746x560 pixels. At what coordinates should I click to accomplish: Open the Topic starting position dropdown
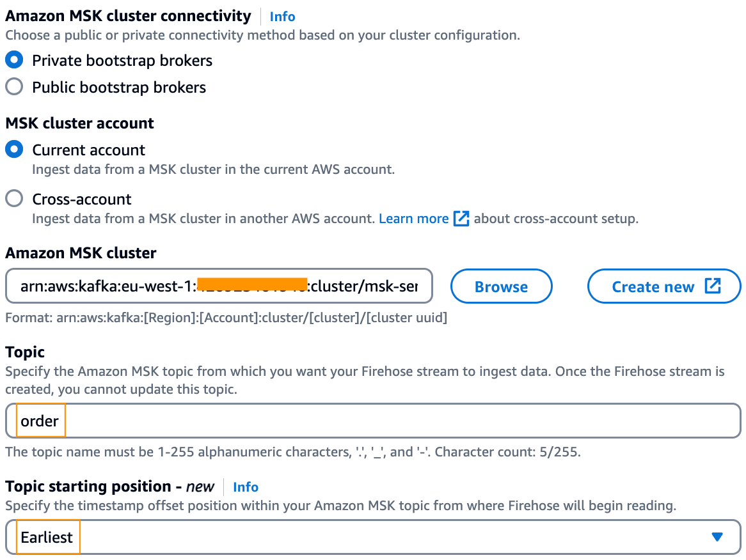tap(384, 537)
